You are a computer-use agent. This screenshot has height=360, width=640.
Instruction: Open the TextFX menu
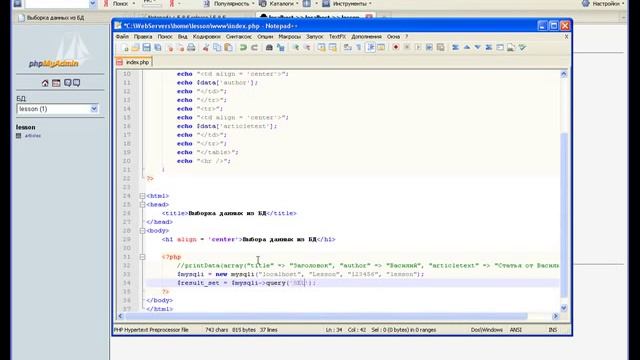[x=337, y=37]
